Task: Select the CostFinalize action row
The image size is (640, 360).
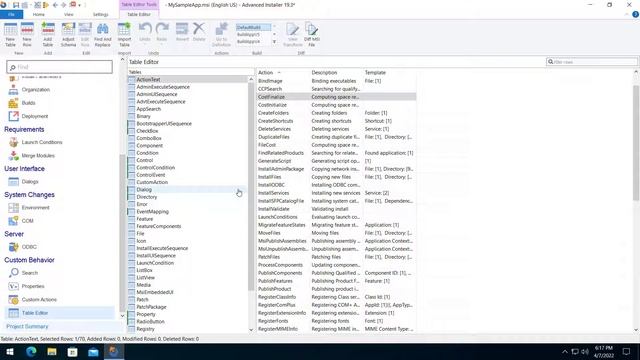Action: [x=336, y=97]
